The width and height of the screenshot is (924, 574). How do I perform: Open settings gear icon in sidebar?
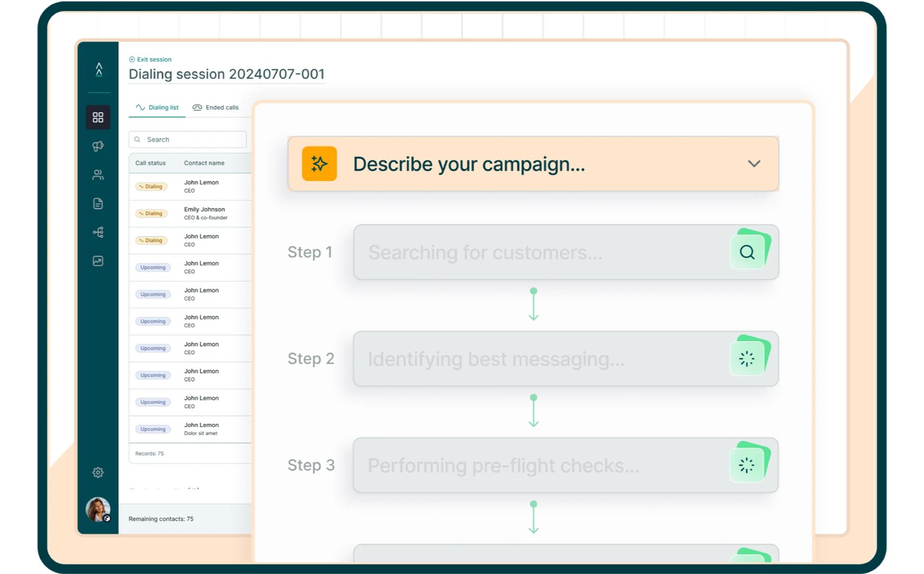(x=98, y=472)
